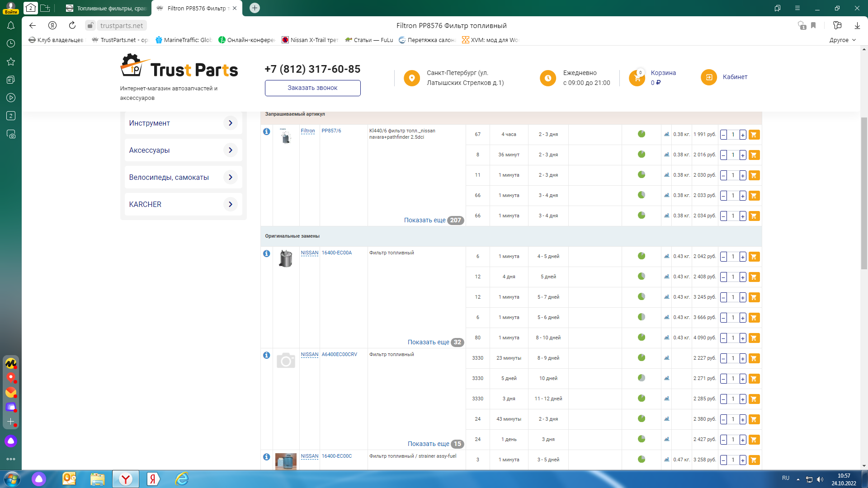This screenshot has height=488, width=868.
Task: Click the quantity field of 2 016 руб. offer
Action: (733, 155)
